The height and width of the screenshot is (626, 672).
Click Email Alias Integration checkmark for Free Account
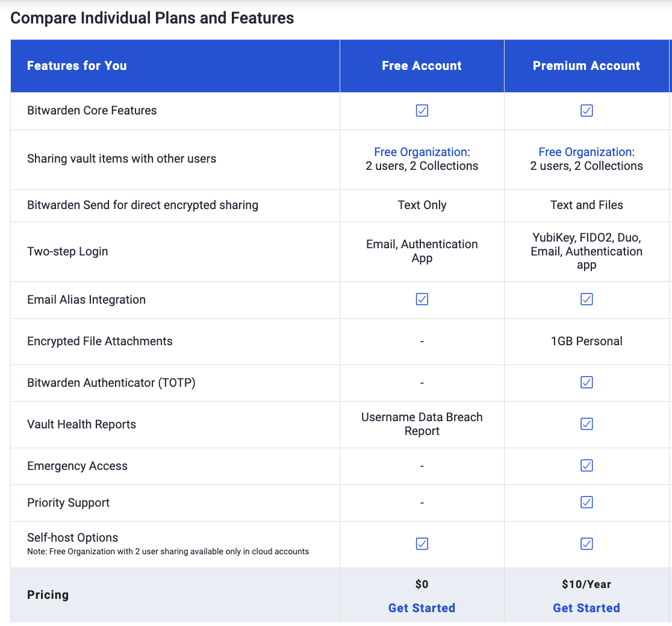[422, 299]
